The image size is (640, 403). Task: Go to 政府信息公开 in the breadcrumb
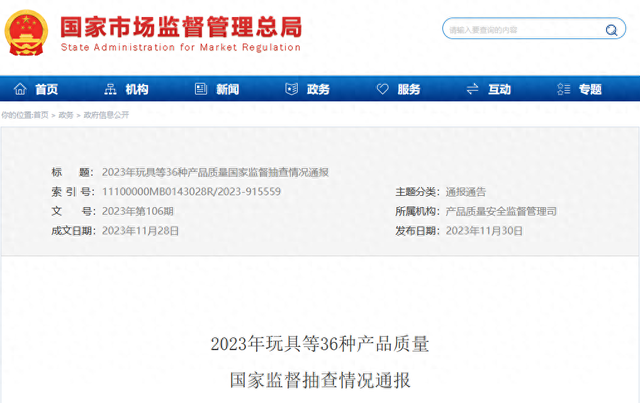pyautogui.click(x=106, y=115)
